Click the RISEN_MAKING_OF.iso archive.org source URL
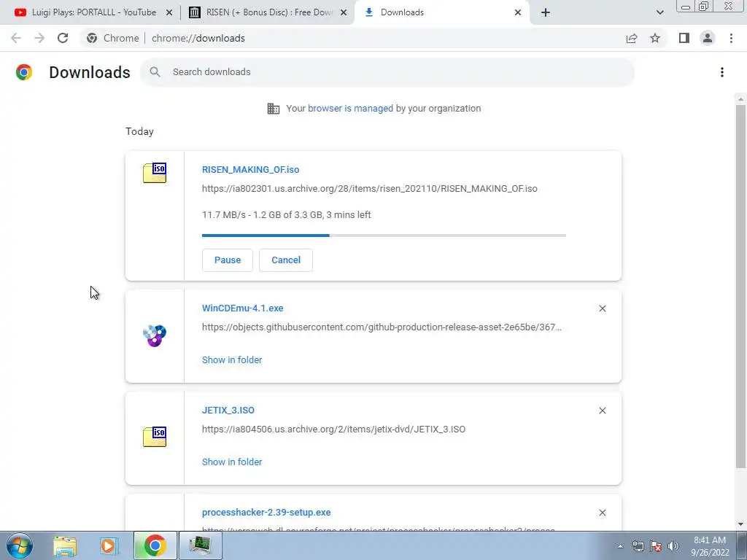This screenshot has width=747, height=560. pyautogui.click(x=370, y=189)
